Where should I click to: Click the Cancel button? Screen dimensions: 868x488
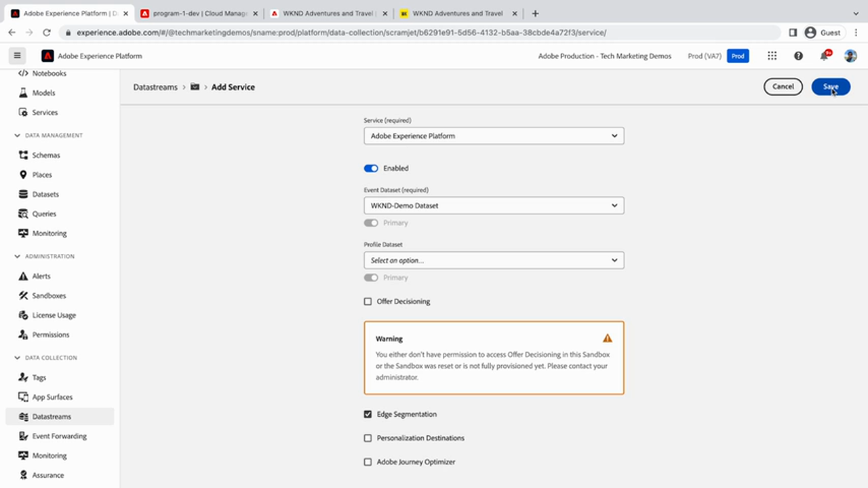(x=783, y=87)
